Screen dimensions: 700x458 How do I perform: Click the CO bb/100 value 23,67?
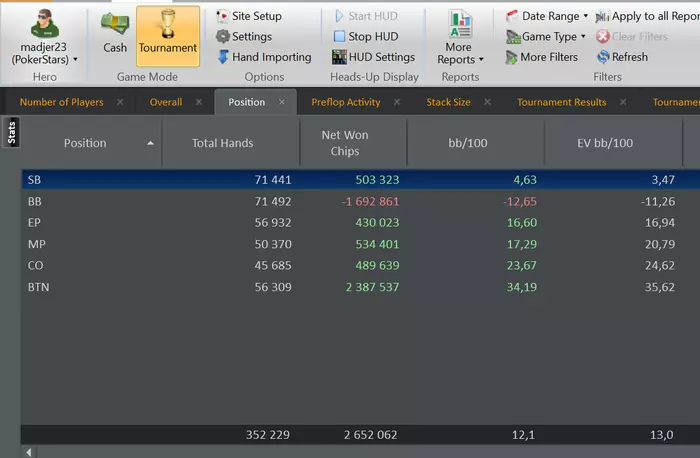click(521, 265)
